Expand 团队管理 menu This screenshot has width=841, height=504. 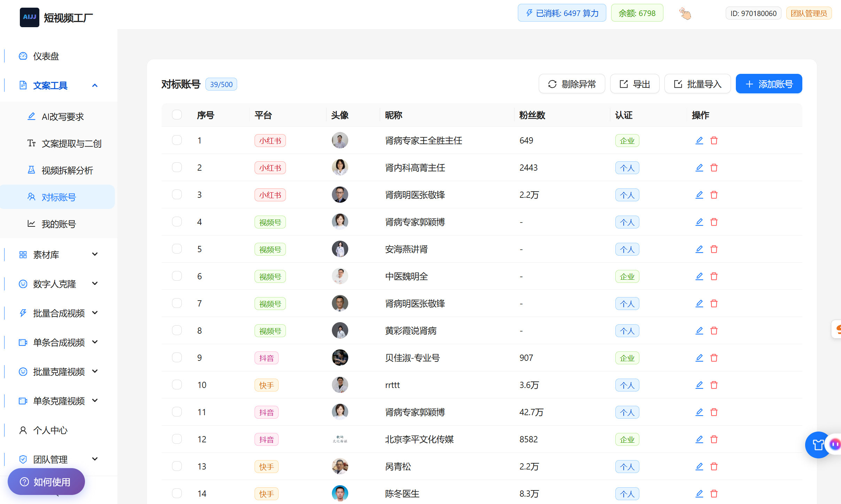click(59, 459)
